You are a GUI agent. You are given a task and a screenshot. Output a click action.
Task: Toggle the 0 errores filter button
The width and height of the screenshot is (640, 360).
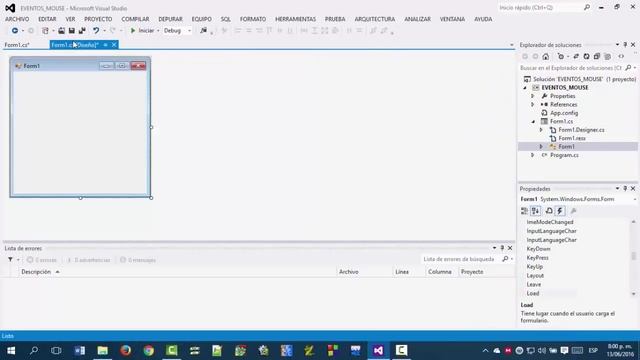[x=42, y=260]
